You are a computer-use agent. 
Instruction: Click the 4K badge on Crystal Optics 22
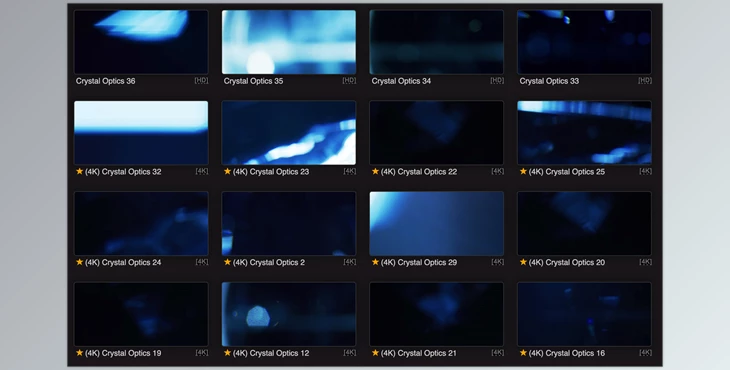(498, 171)
